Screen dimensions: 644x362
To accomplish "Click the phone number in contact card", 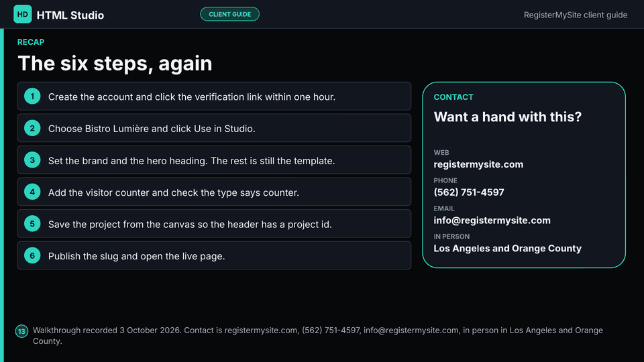I will click(469, 192).
